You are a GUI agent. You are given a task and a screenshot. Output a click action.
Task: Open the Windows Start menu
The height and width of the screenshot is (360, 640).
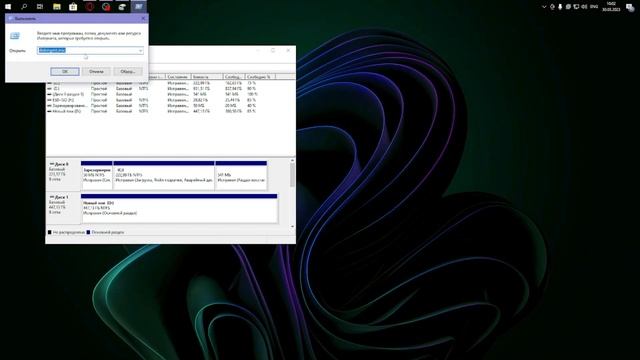8,7
